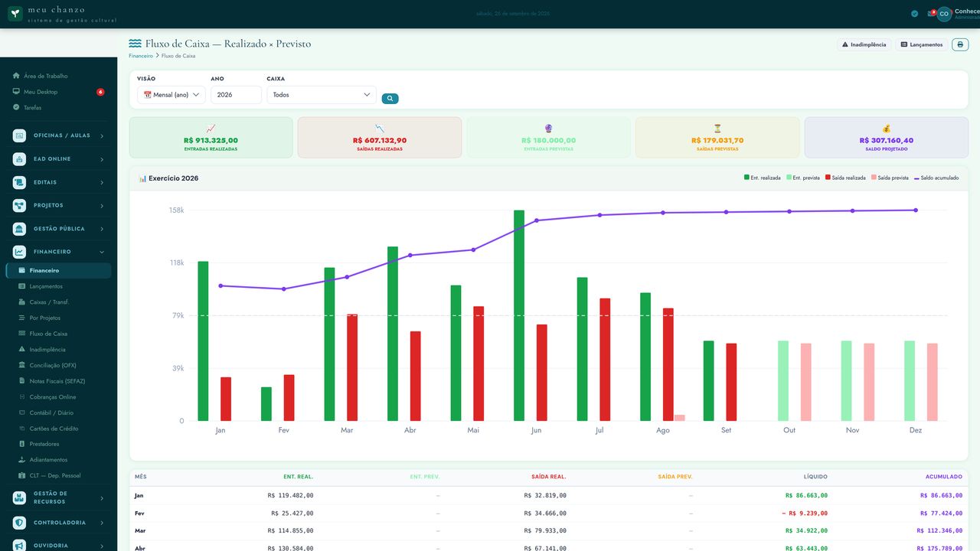Expand the EAD Online section chevron
Screen dimensions: 980x551
(x=102, y=159)
